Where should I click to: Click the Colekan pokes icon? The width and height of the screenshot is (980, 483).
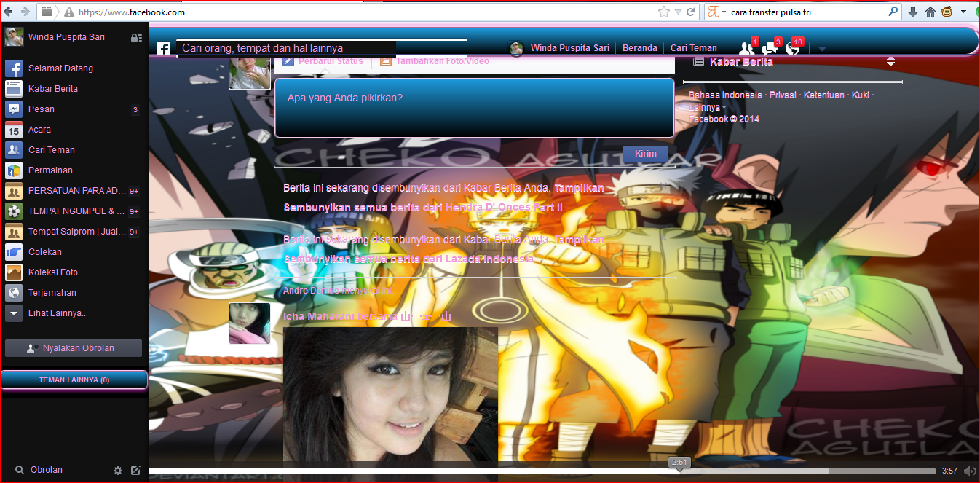point(14,252)
